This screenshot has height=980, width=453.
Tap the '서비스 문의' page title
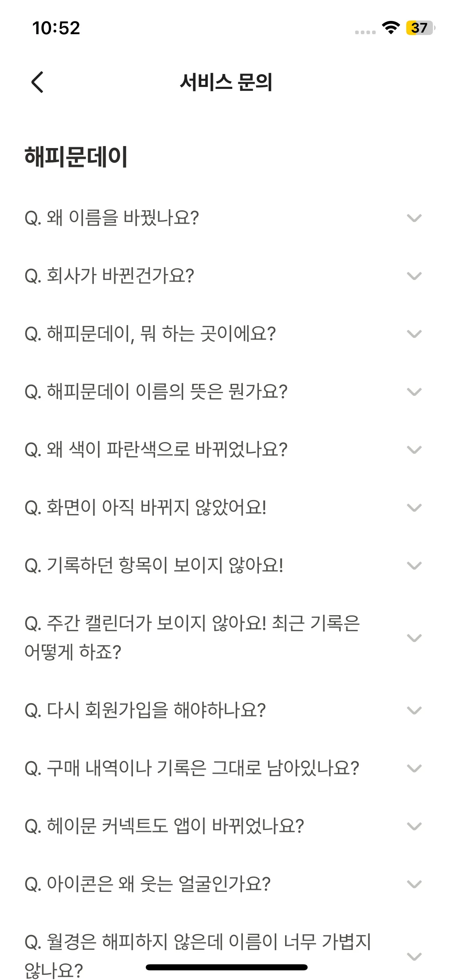pos(226,82)
